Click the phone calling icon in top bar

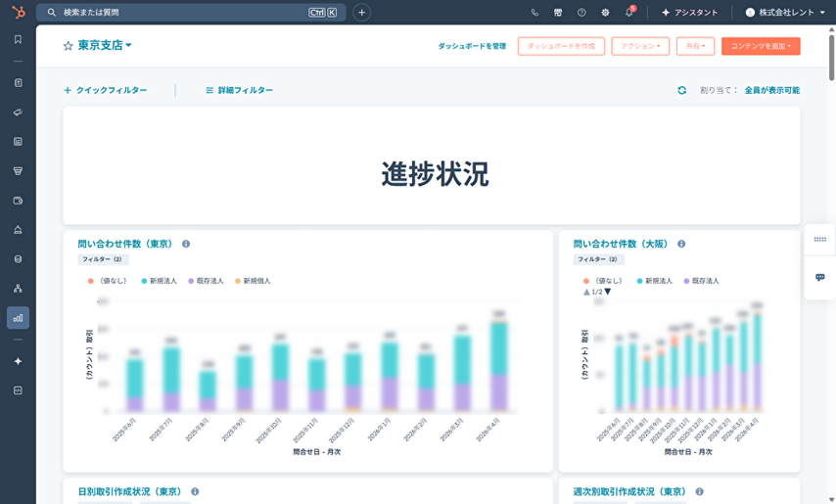[534, 13]
